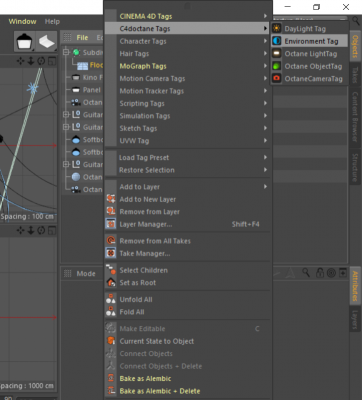Open the Restore Selection submenu
The width and height of the screenshot is (362, 400).
coord(188,170)
